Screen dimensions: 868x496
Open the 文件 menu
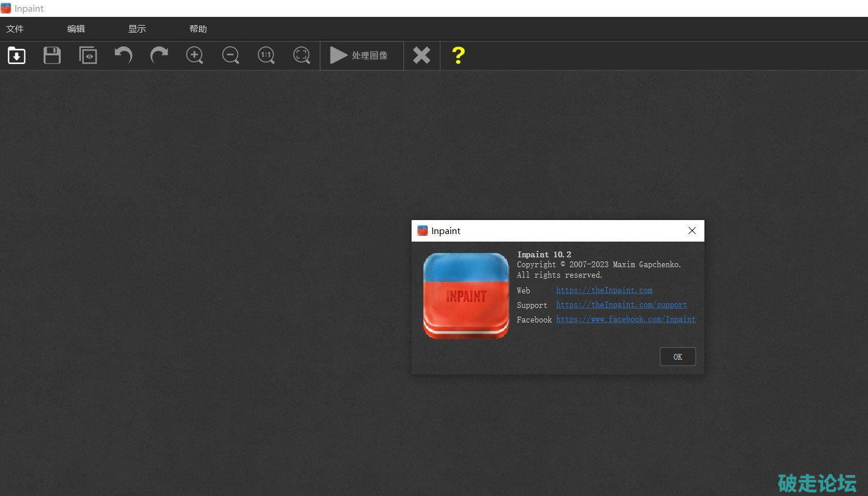pyautogui.click(x=15, y=29)
